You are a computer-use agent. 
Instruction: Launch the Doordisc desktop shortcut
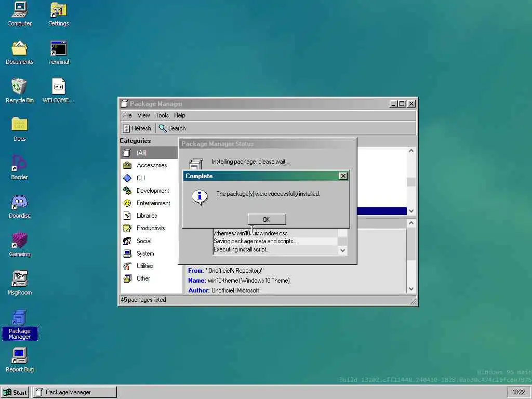point(19,206)
